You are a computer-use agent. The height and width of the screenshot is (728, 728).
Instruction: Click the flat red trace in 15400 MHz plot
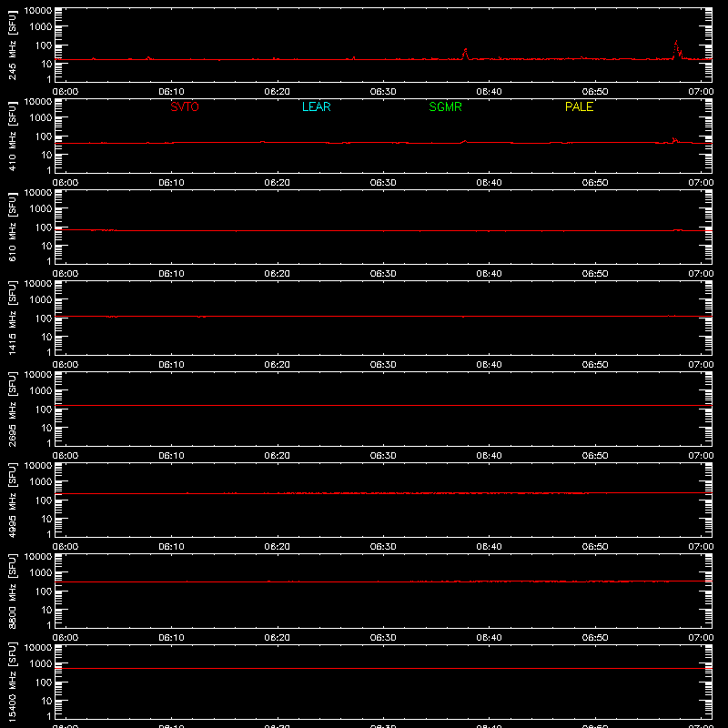pos(383,669)
